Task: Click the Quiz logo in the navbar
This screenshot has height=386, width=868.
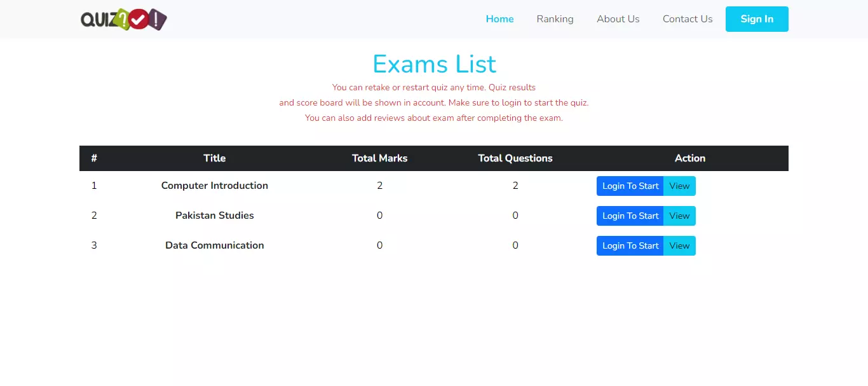Action: click(x=123, y=19)
